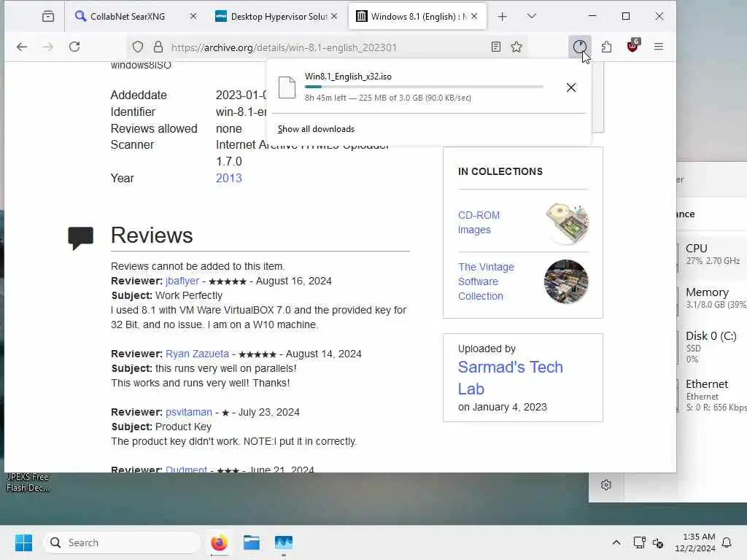The image size is (747, 560).
Task: Open the CD-ROM Images collection link
Action: tap(479, 222)
